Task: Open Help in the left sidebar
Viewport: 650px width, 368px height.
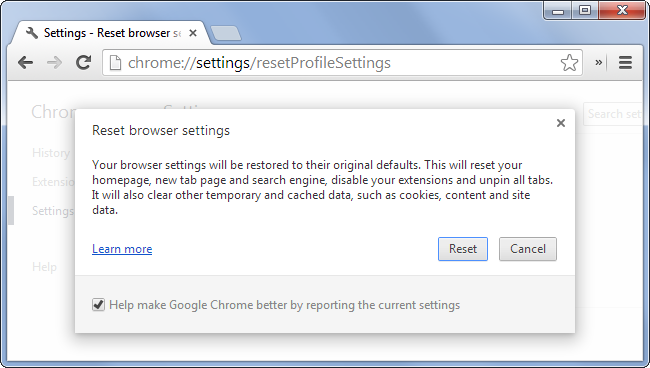Action: tap(44, 266)
